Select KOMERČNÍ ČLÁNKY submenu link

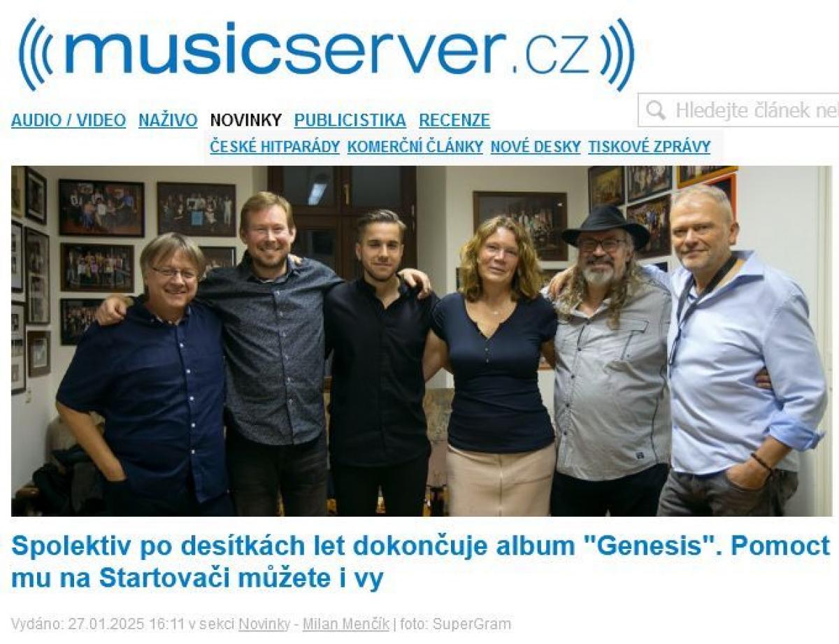point(415,147)
